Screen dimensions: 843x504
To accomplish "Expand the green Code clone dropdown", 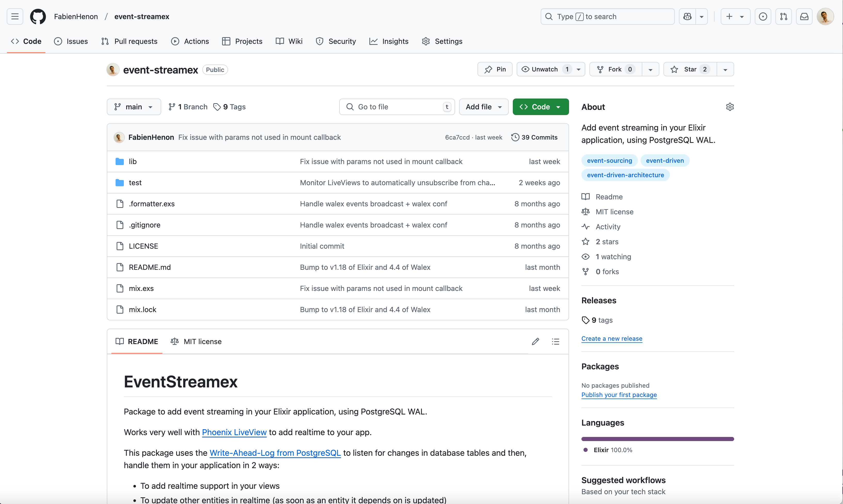I will 540,107.
